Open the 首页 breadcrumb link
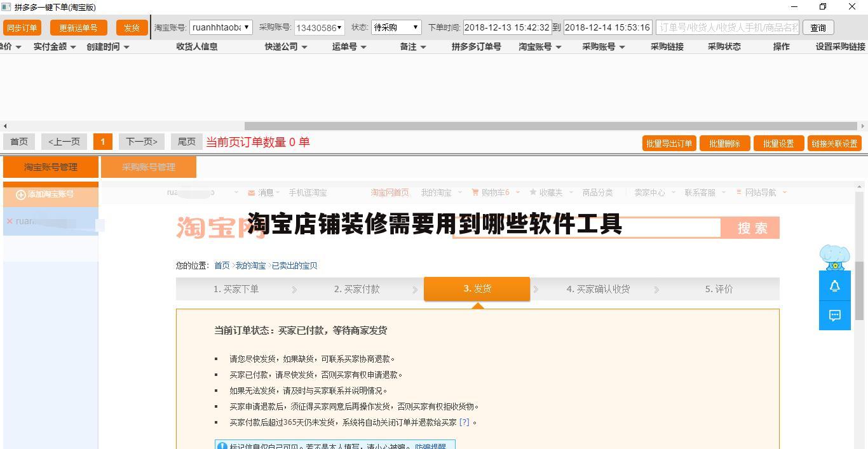The height and width of the screenshot is (449, 868). pos(222,265)
